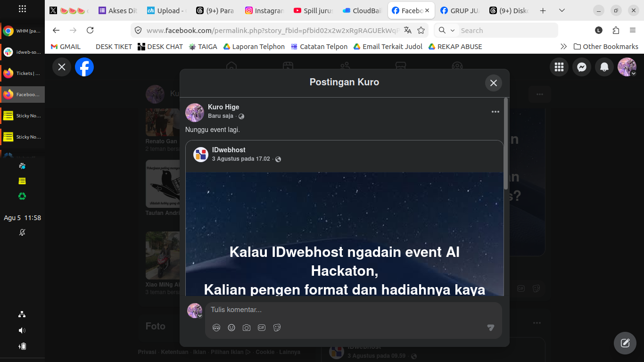This screenshot has width=644, height=362.
Task: Open the GMAIL bookmark
Action: point(66,47)
